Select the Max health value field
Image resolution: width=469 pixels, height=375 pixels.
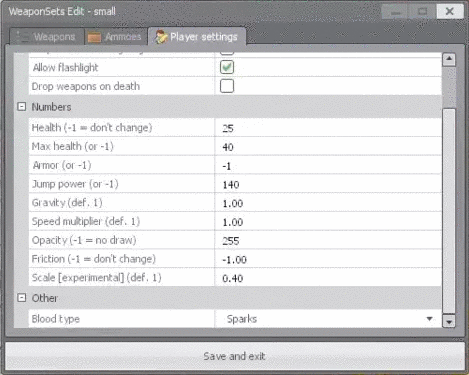pos(328,146)
